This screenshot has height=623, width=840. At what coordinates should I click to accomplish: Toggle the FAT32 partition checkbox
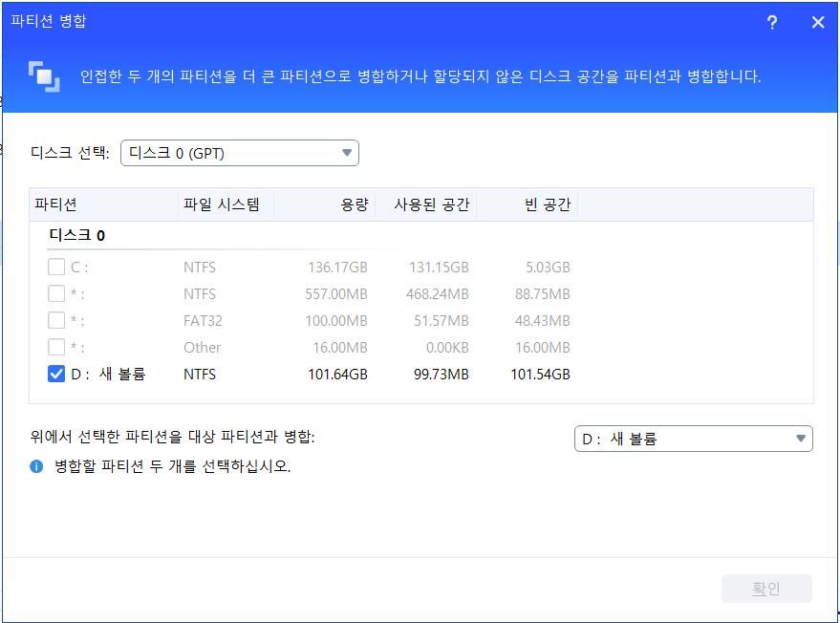pyautogui.click(x=56, y=321)
